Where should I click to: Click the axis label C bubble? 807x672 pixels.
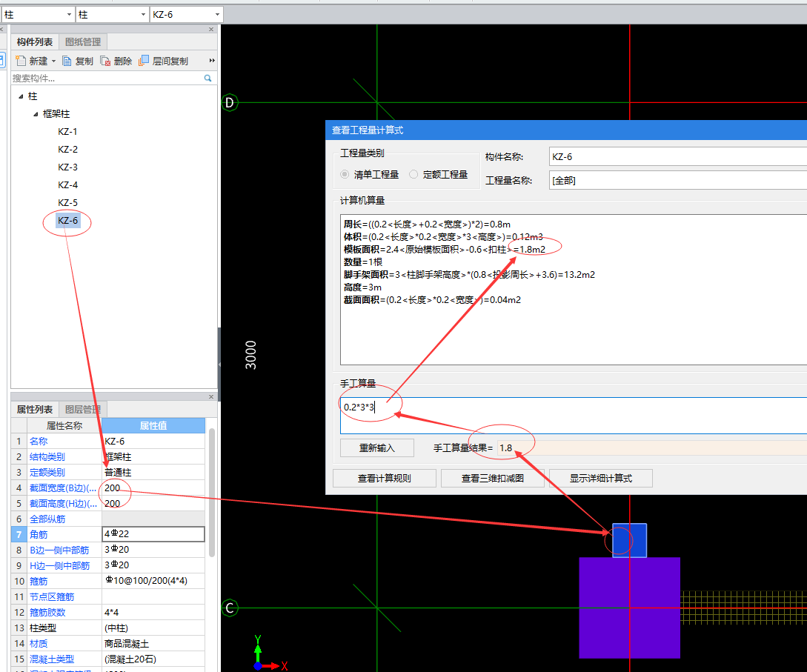[230, 608]
